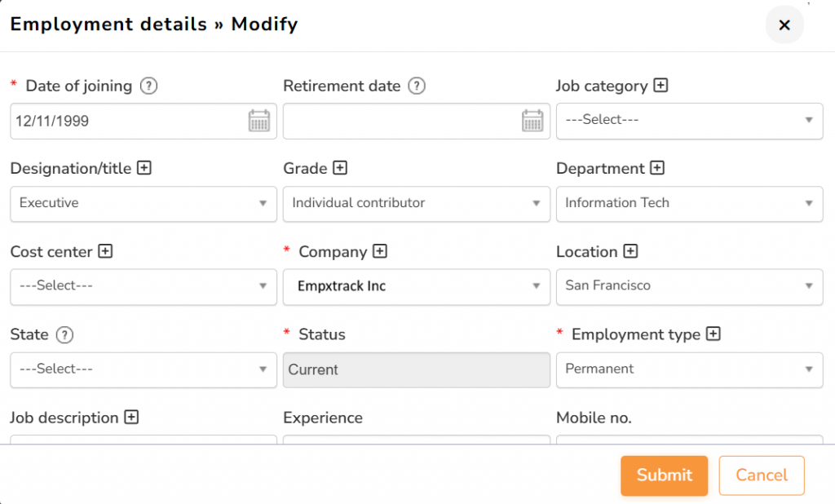Open the Job category dropdown
This screenshot has width=835, height=504.
[x=689, y=120]
